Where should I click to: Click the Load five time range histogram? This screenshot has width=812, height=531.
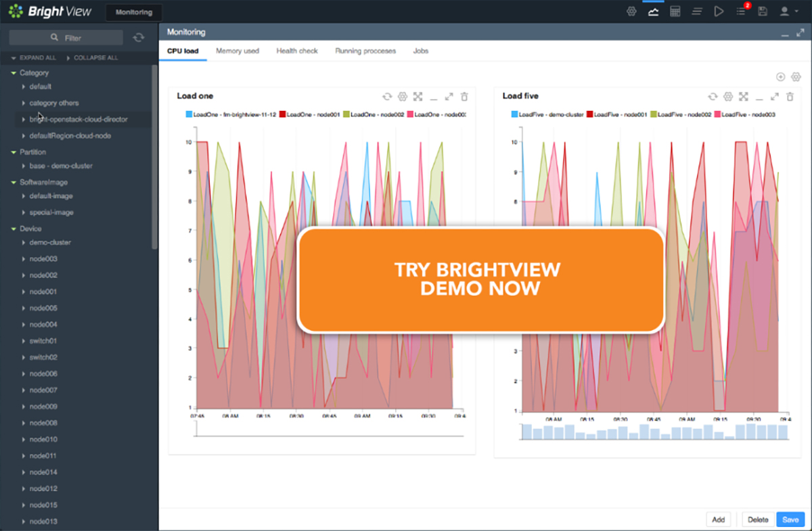[655, 432]
